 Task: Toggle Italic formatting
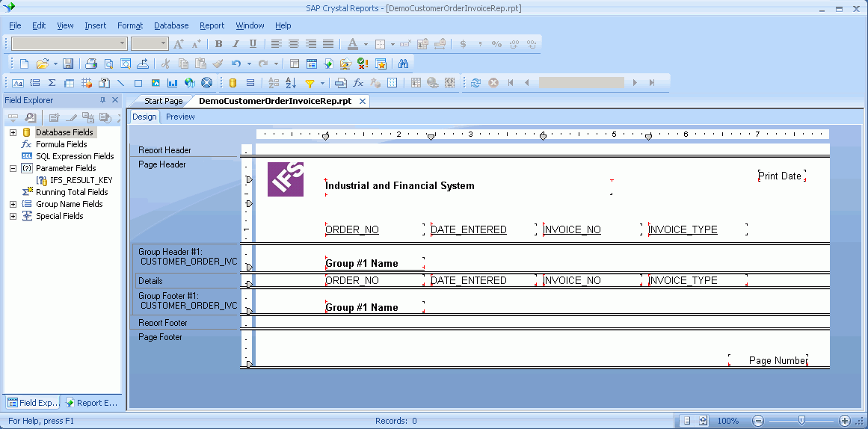[x=236, y=44]
